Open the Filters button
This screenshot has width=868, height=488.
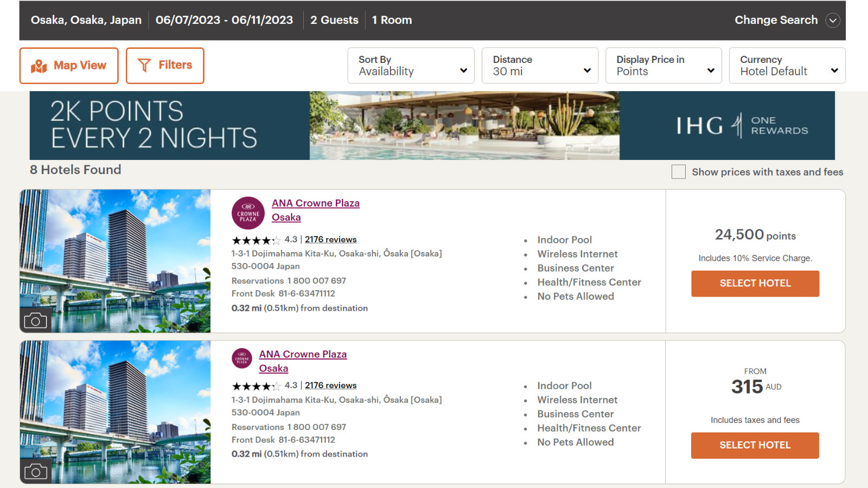click(x=165, y=66)
